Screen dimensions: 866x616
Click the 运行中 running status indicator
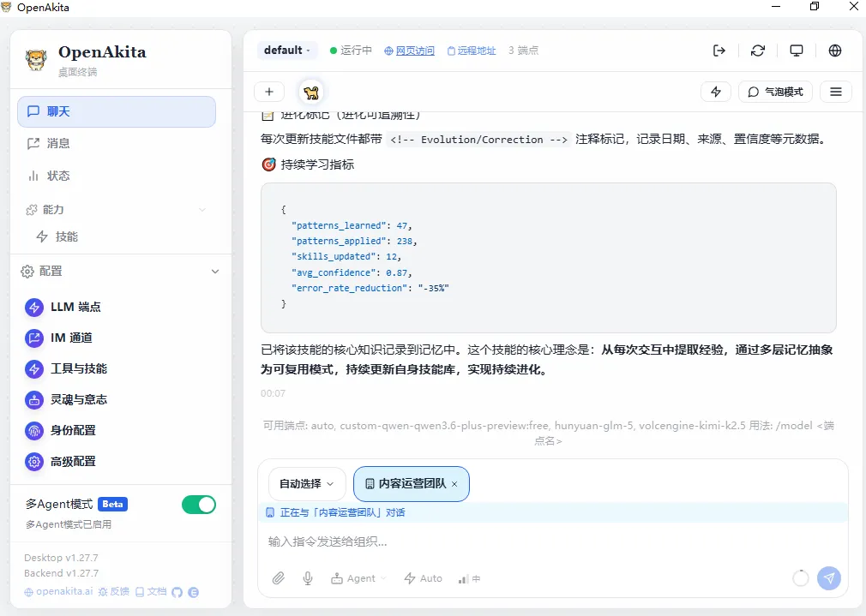coord(351,51)
